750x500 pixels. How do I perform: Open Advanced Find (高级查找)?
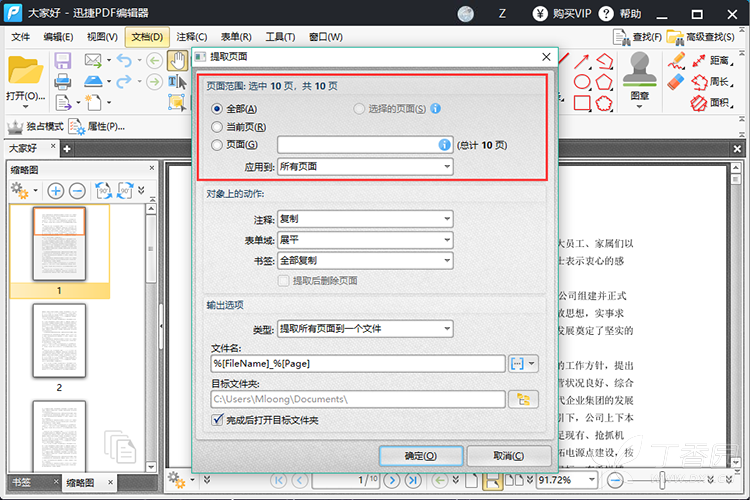(x=704, y=37)
